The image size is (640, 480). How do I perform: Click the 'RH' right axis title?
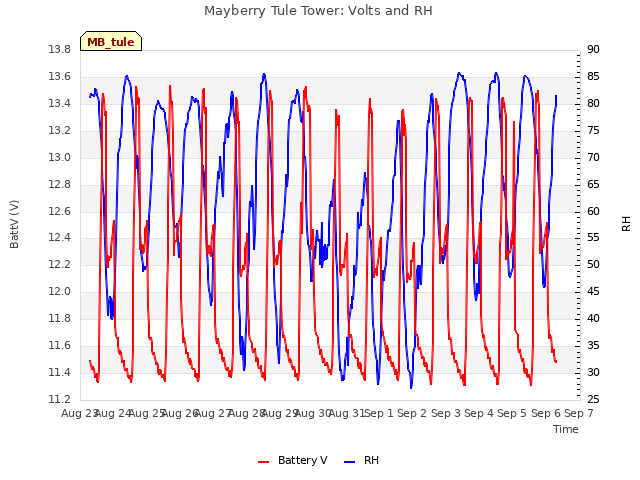point(626,224)
